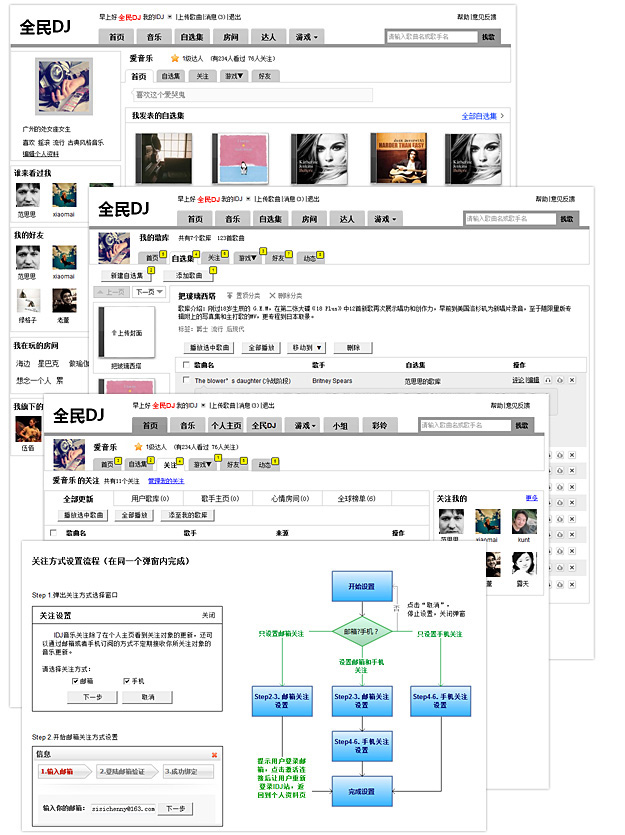This screenshot has width=625, height=835.
Task: Click the red X close icon on 信息 dialog
Action: [x=214, y=754]
